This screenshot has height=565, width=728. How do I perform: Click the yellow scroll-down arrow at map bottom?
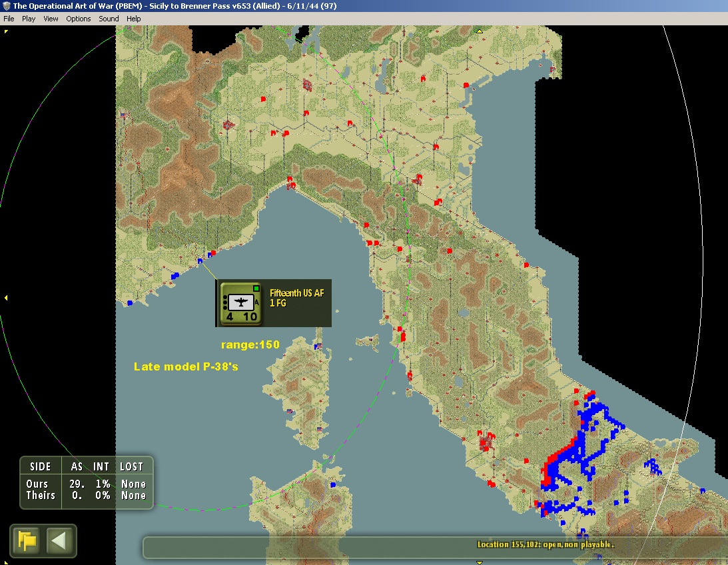click(x=479, y=562)
